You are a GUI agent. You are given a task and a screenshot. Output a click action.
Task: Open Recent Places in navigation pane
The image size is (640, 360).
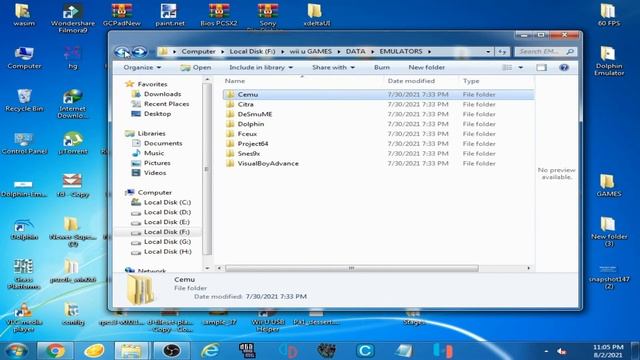coord(166,104)
